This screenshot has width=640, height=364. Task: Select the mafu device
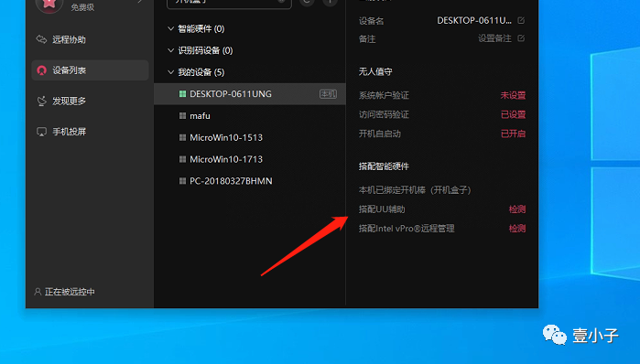(250, 116)
